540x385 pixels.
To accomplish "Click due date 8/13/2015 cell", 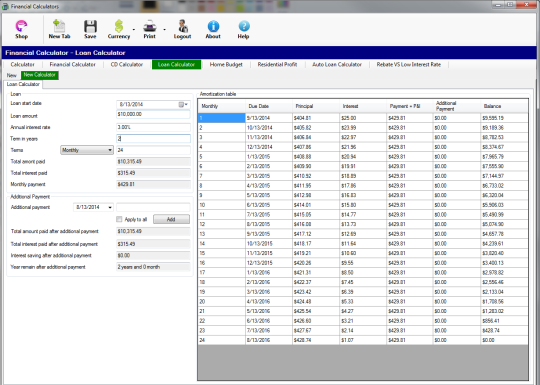I will click(x=269, y=224).
